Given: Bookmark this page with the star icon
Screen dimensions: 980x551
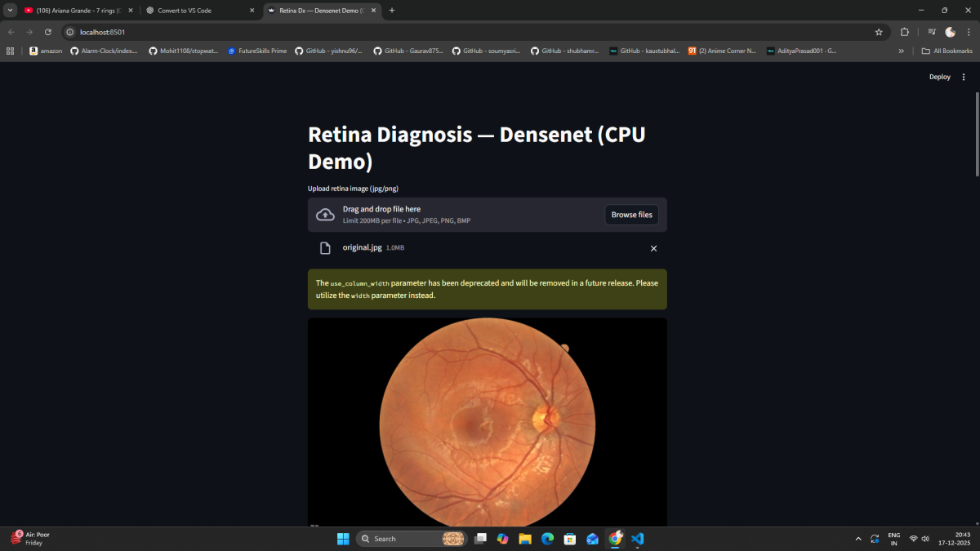Looking at the screenshot, I should [879, 32].
